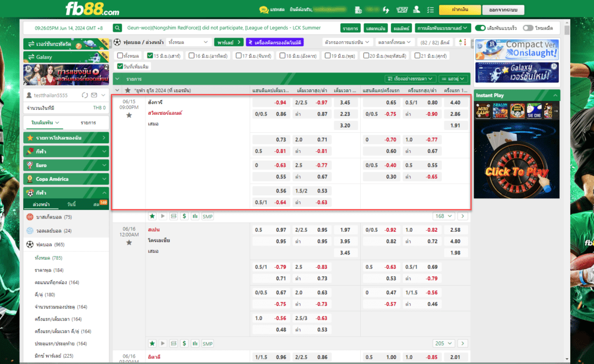Uncheck the วันที่เพิ่มเติม checkbox
Screen dimensions: 594x364
pyautogui.click(x=120, y=66)
